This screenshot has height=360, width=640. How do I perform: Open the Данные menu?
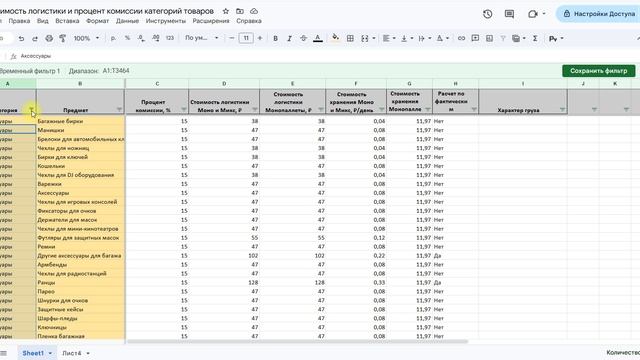tap(127, 21)
